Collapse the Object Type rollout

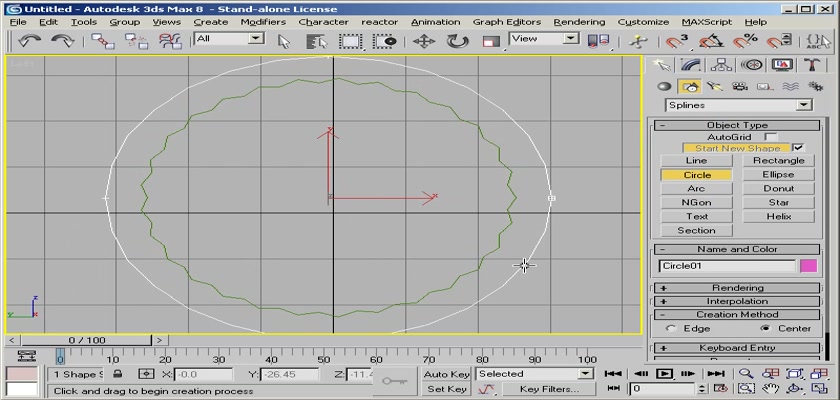[737, 125]
